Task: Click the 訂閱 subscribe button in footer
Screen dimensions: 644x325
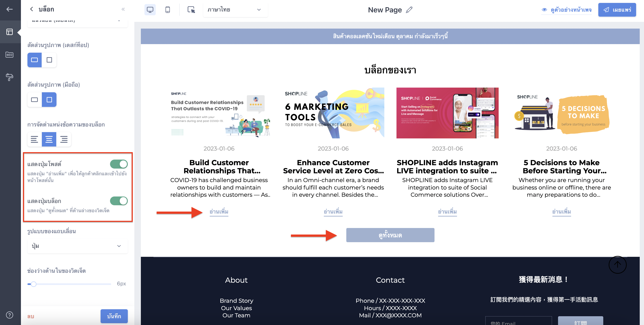Action: point(580,320)
